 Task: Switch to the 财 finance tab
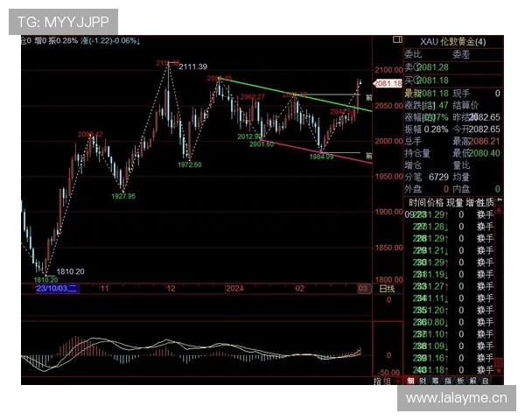[x=423, y=381]
